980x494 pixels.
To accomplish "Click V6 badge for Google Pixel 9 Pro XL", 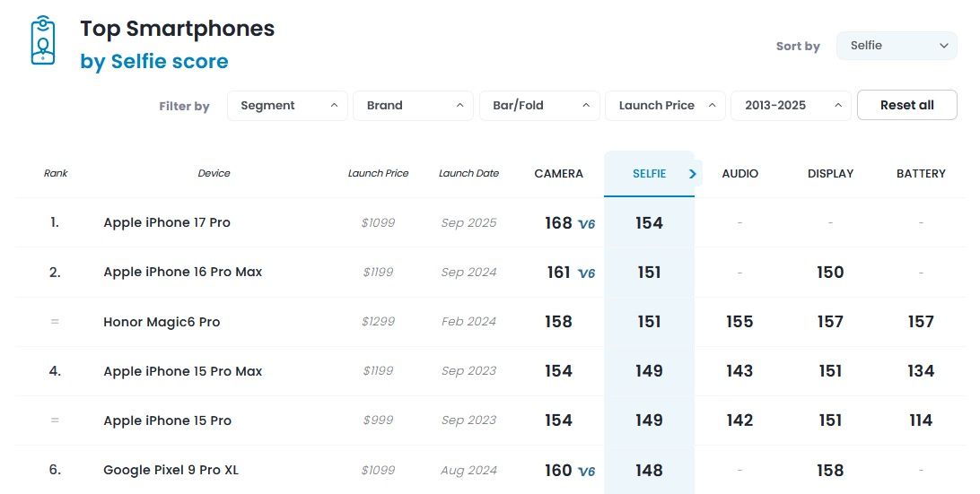I will 586,471.
